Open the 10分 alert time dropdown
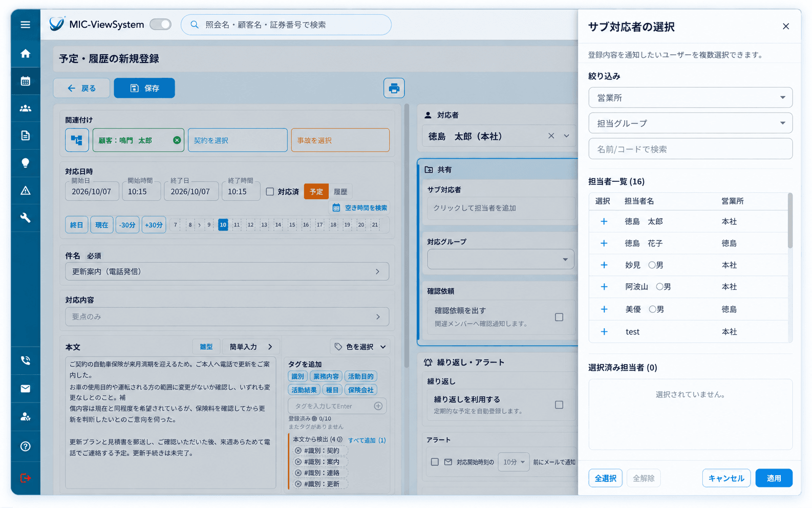Image resolution: width=812 pixels, height=508 pixels. [x=514, y=462]
